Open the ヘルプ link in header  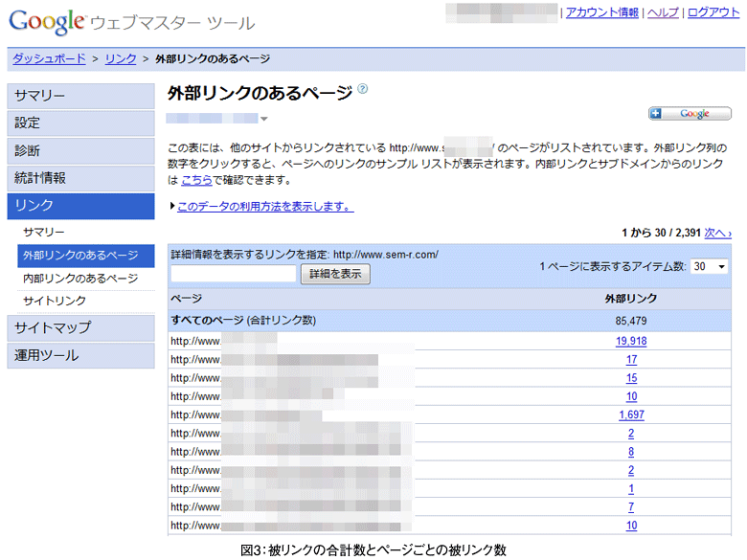pos(663,12)
